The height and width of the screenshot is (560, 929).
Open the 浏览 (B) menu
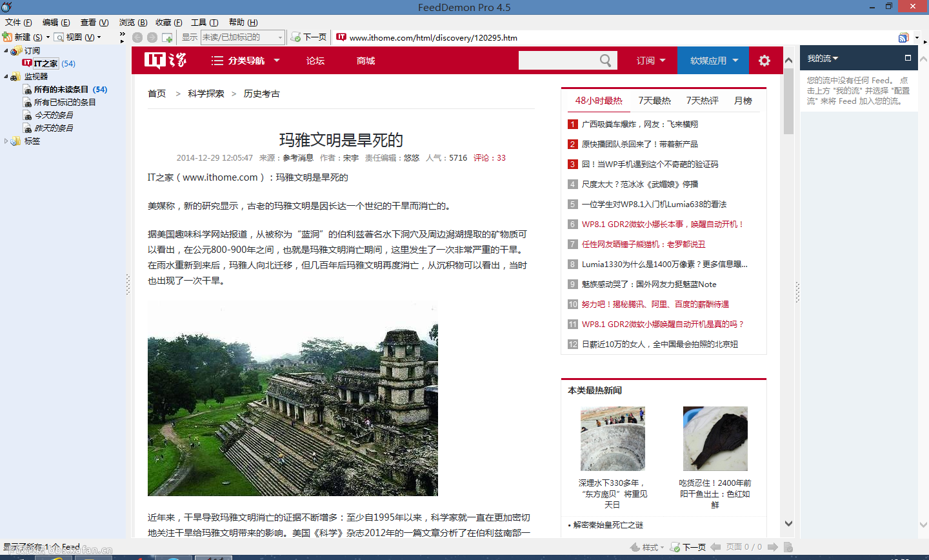(x=133, y=22)
